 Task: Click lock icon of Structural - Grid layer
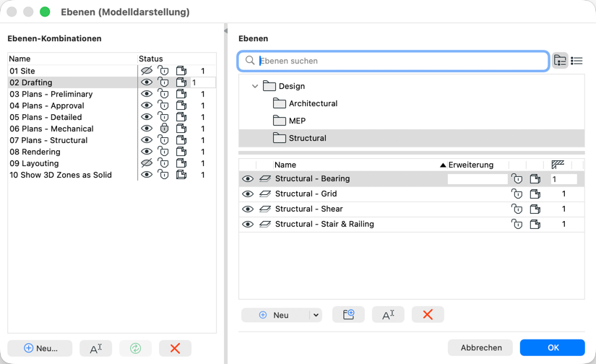pos(517,194)
